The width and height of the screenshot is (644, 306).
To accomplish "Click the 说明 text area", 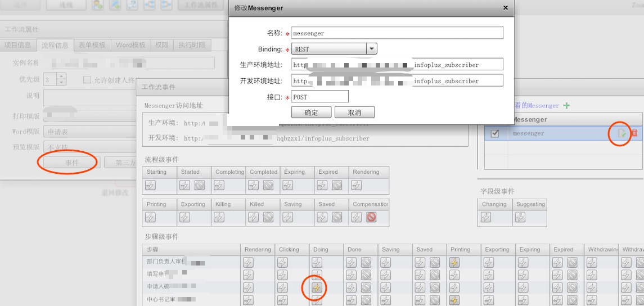I will pyautogui.click(x=91, y=98).
